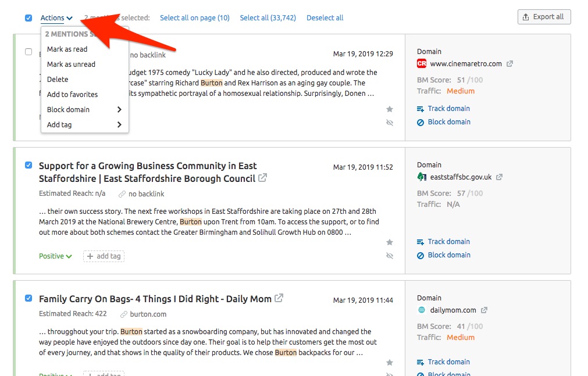Image resolution: width=588 pixels, height=376 pixels.
Task: Click the eaststaffsbc.gov.uk domain name
Action: click(x=461, y=177)
